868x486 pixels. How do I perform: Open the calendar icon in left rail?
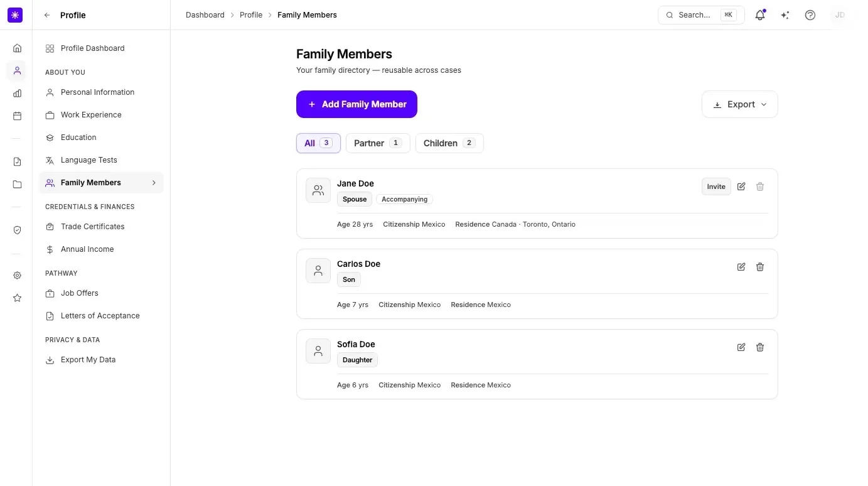pos(17,116)
